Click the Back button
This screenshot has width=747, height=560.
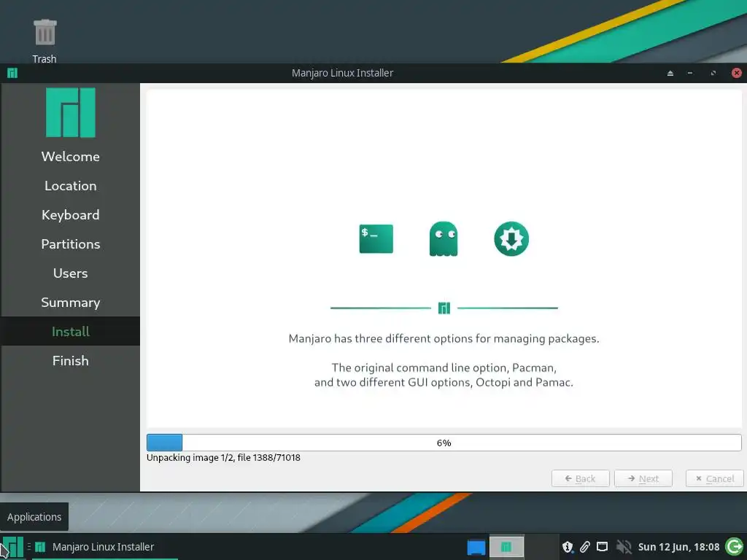(580, 478)
